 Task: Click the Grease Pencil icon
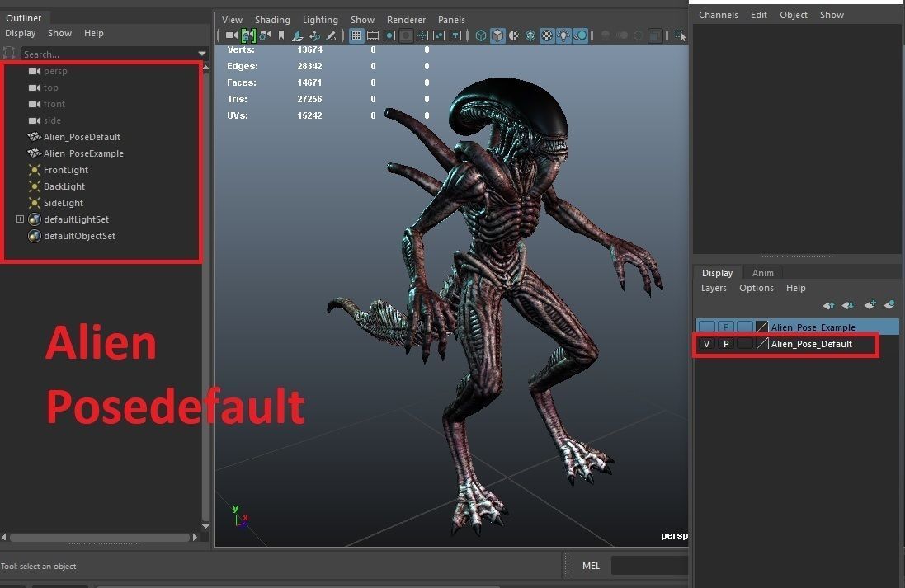331,35
